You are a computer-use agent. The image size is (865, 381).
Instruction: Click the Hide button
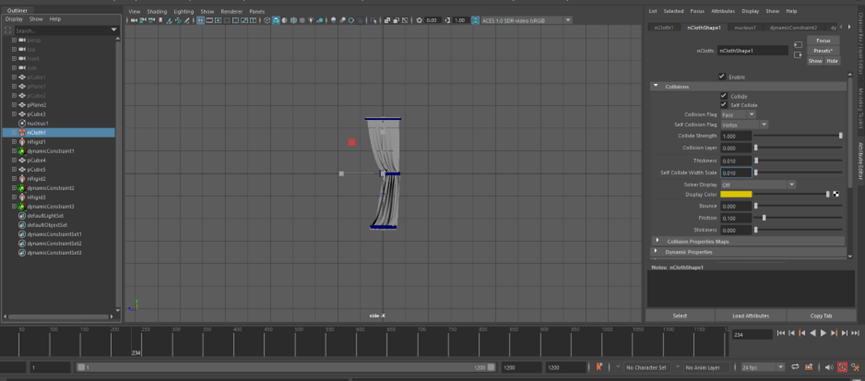(x=832, y=61)
